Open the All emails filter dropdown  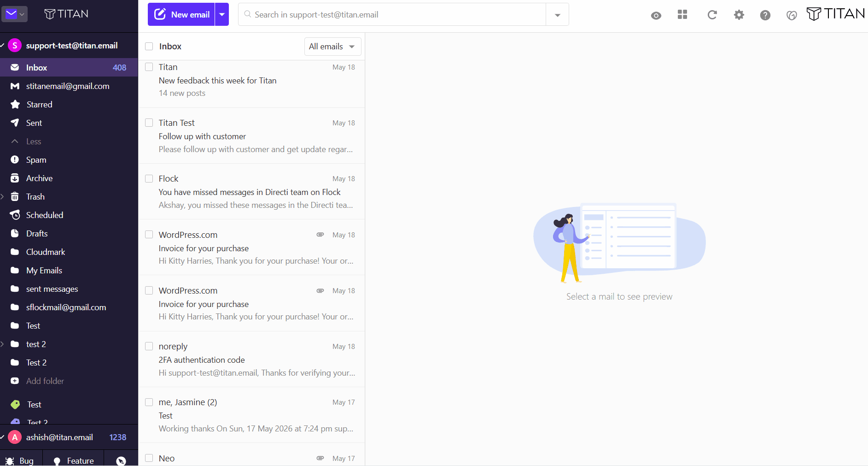pyautogui.click(x=332, y=47)
